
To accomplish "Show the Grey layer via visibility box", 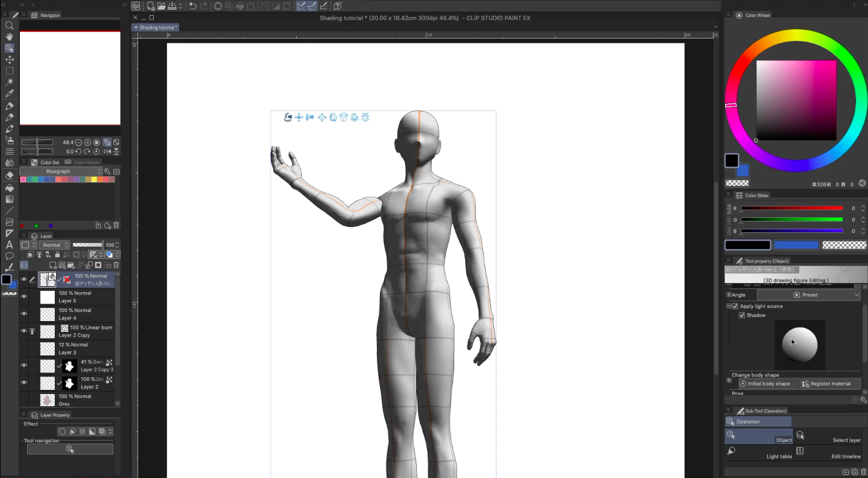I will click(24, 400).
